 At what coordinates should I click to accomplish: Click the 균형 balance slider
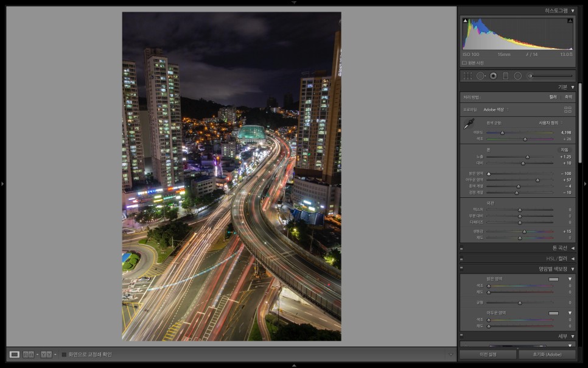pyautogui.click(x=520, y=303)
